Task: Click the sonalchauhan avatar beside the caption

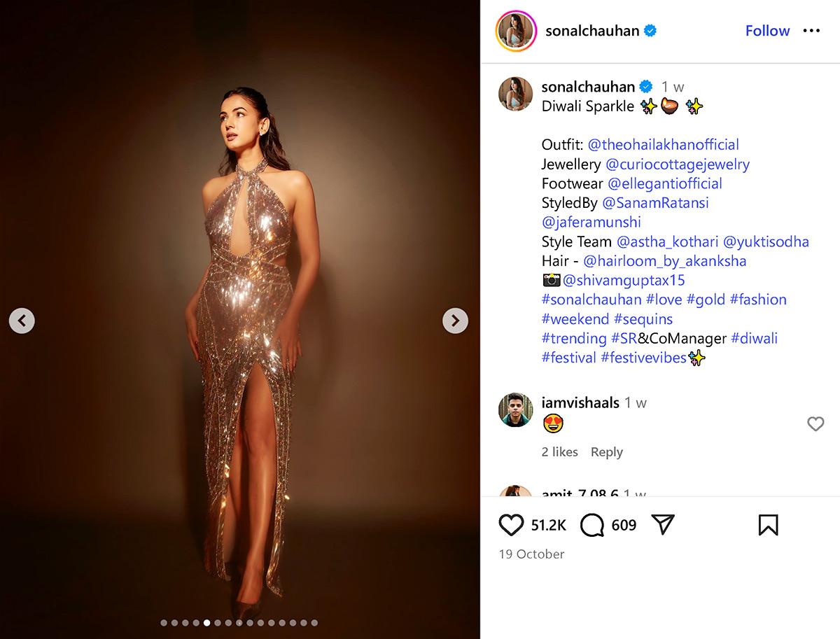Action: [516, 94]
